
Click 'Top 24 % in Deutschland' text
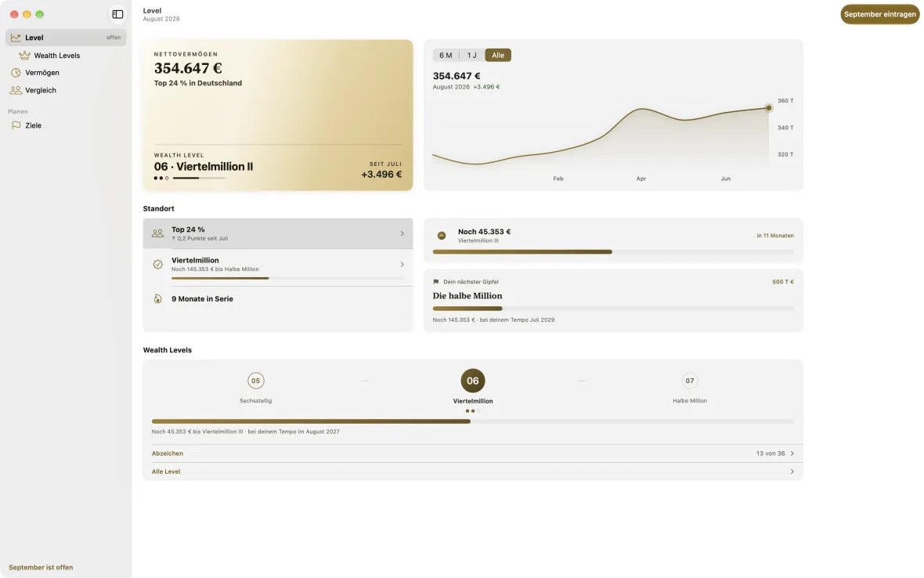198,83
